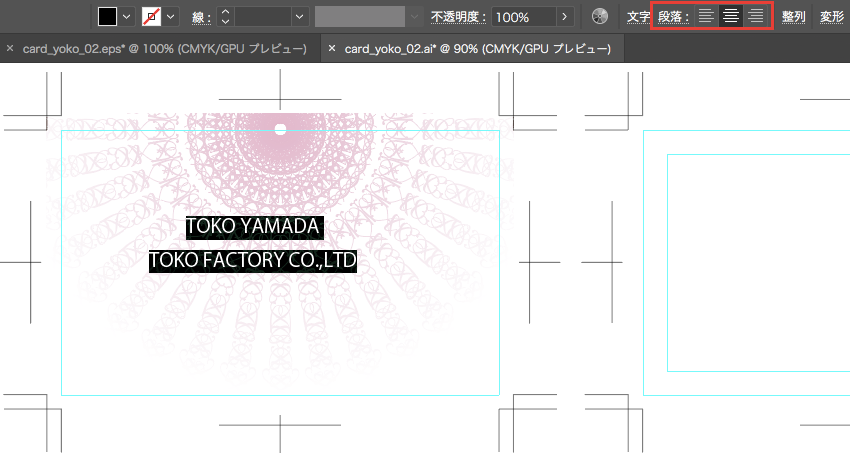Close the card_yoko_02.ai document tab
The width and height of the screenshot is (850, 453).
(x=332, y=48)
